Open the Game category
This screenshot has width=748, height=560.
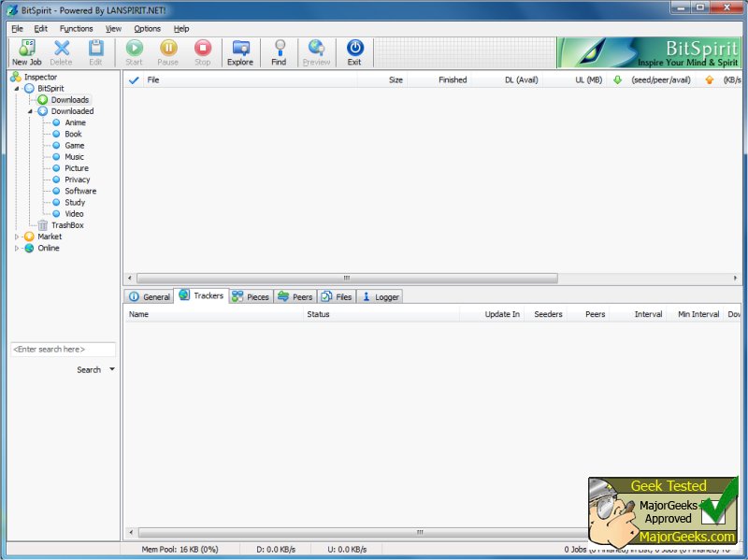(75, 146)
